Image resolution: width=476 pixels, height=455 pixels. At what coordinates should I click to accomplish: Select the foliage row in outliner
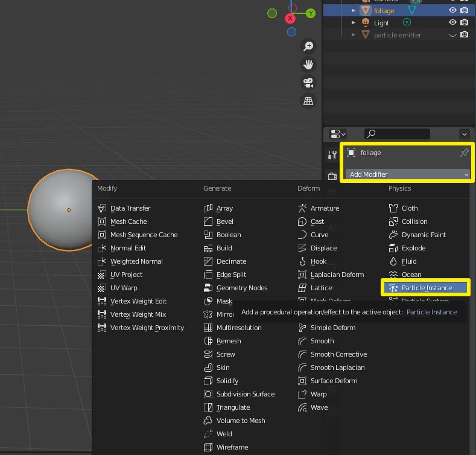(399, 11)
